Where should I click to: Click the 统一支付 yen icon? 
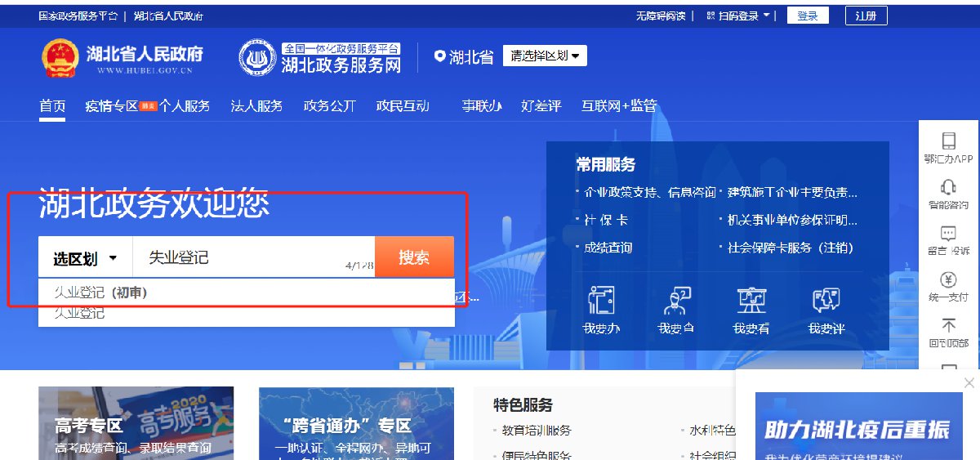click(x=948, y=279)
